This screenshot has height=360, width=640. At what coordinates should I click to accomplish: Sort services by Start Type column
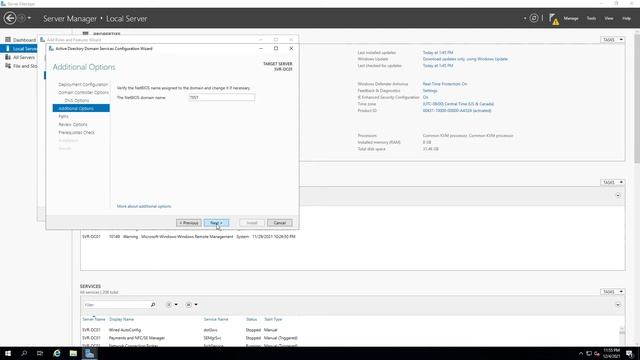tap(273, 319)
